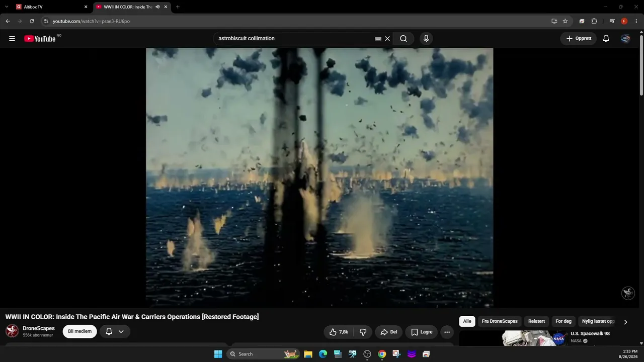Open the DroneScapes channel avatar

[x=12, y=331]
